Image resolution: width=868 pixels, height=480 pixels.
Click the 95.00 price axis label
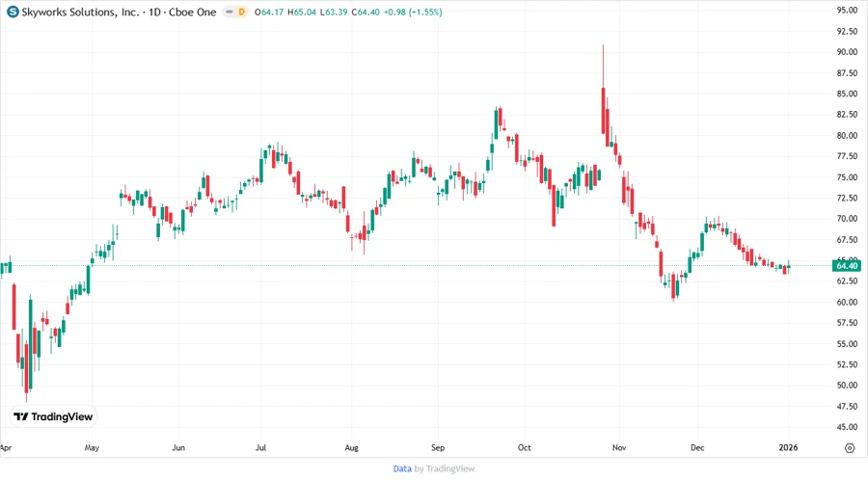[x=847, y=11]
